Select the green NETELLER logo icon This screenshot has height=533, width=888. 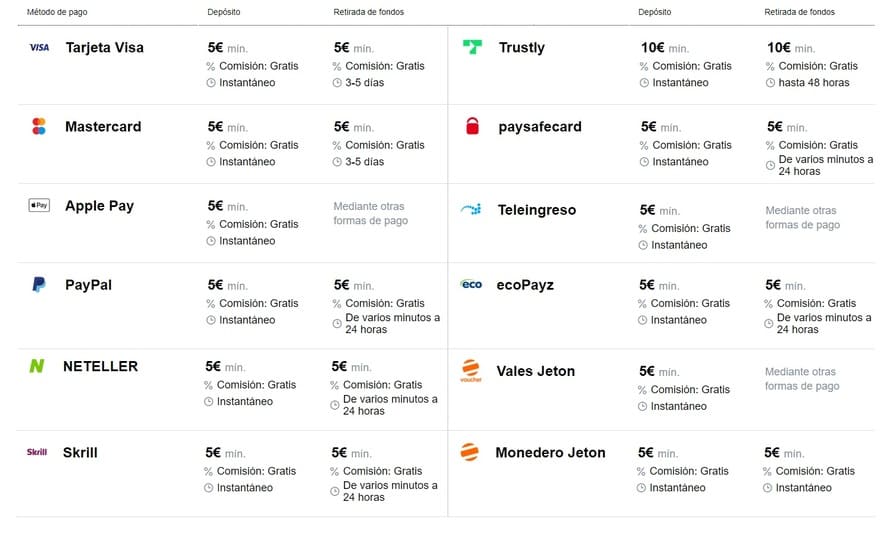coord(37,366)
